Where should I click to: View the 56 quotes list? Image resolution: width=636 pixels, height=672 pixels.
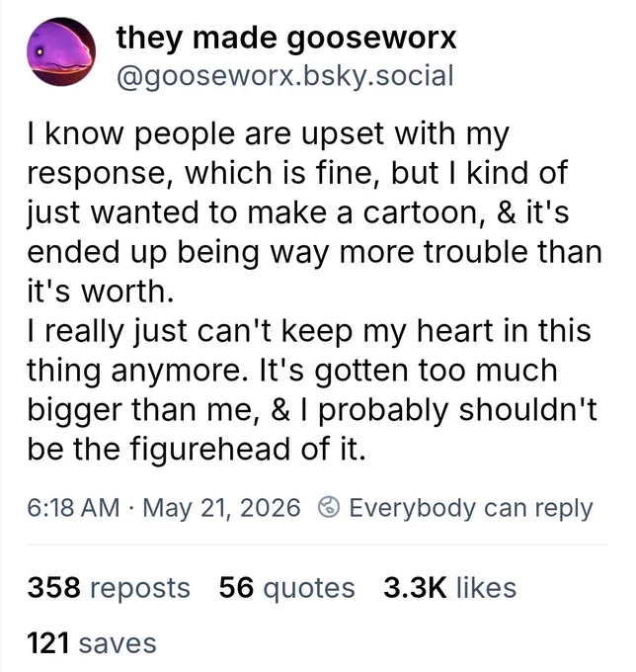(x=287, y=588)
